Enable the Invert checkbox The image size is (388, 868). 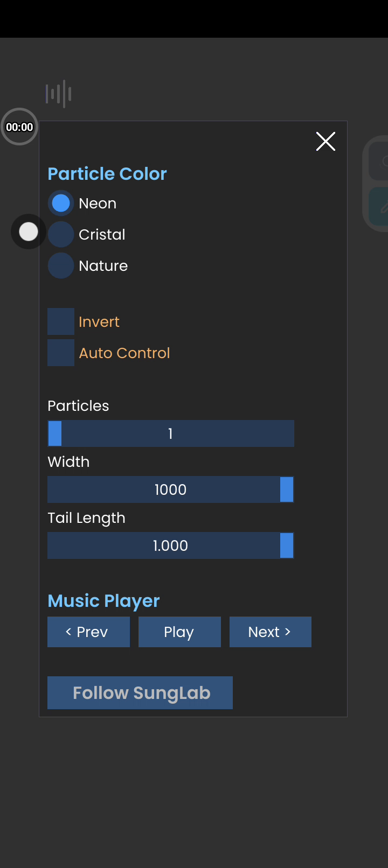[61, 321]
